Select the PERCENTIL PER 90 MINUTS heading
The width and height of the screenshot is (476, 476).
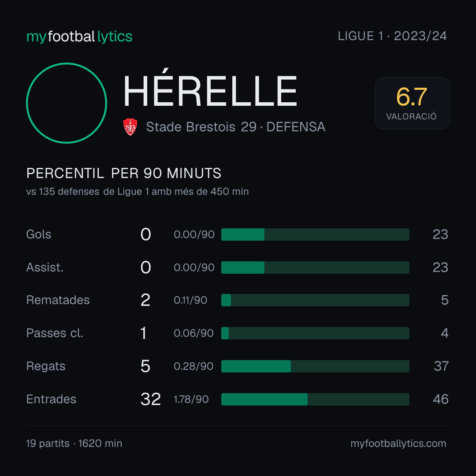point(123,173)
